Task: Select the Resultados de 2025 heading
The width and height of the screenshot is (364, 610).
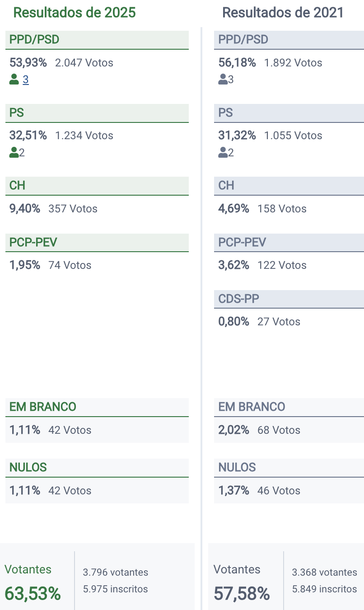Action: pos(75,13)
